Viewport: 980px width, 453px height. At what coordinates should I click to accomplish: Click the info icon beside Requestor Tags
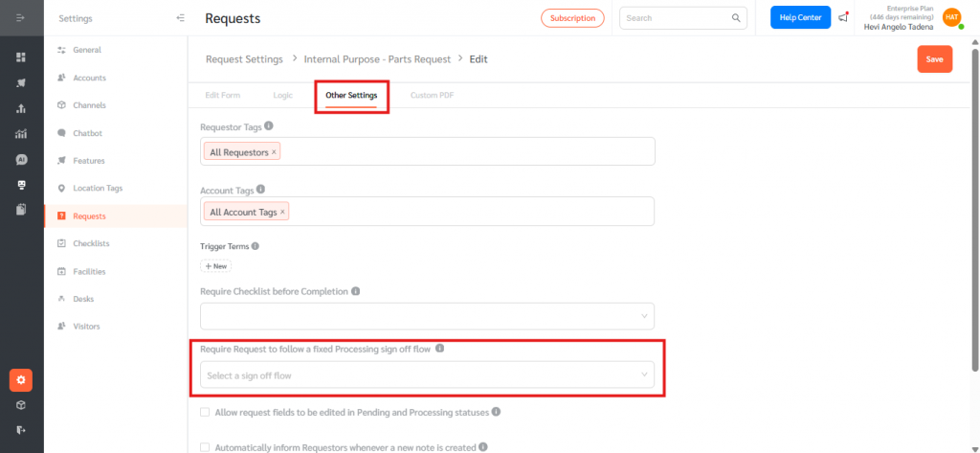click(x=269, y=125)
